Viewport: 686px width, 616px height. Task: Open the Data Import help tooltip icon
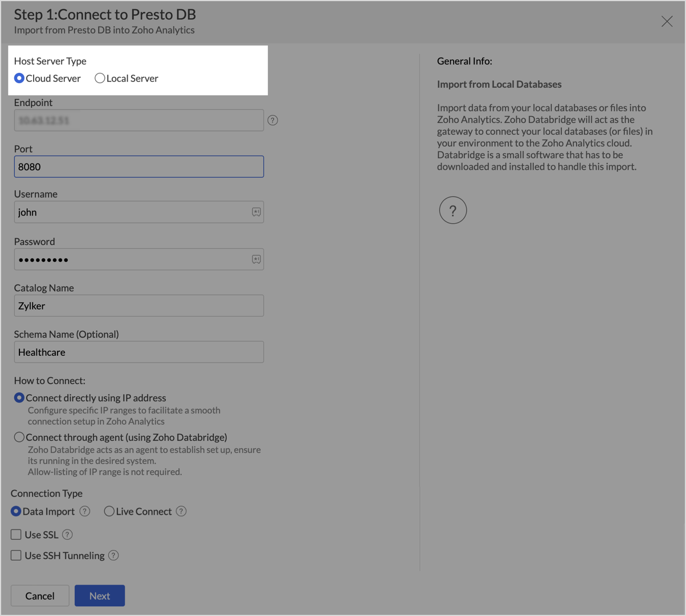click(85, 511)
